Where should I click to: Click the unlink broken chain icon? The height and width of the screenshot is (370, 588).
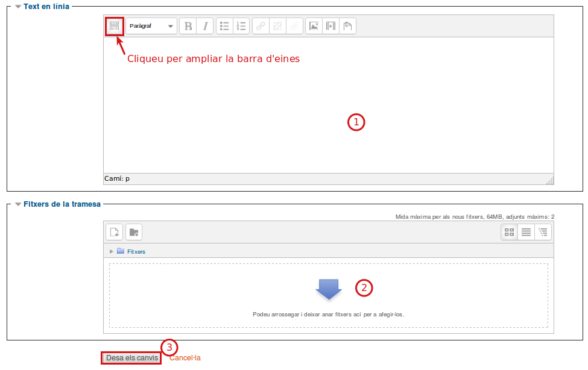(278, 26)
